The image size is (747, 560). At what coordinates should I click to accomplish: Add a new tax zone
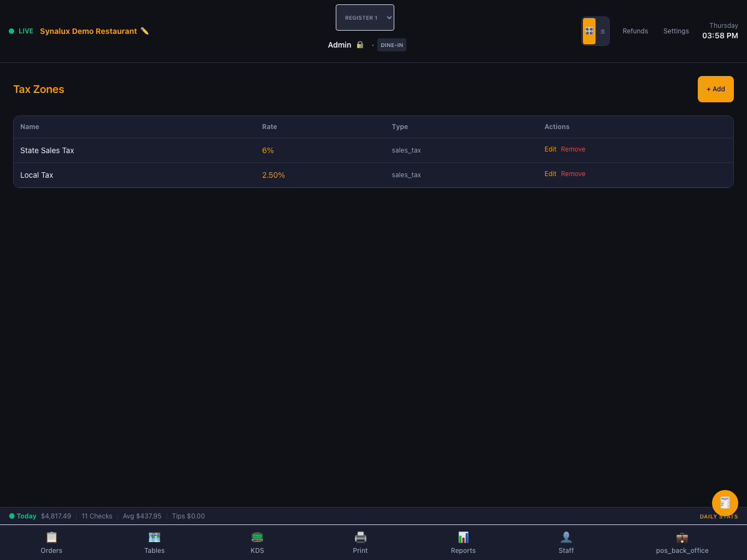click(715, 89)
